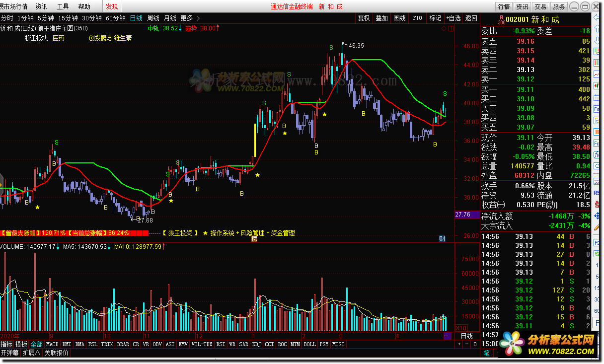Screen dimensions: 604x364
Task: Click the 买一 39.11 order book row
Action: (536, 89)
